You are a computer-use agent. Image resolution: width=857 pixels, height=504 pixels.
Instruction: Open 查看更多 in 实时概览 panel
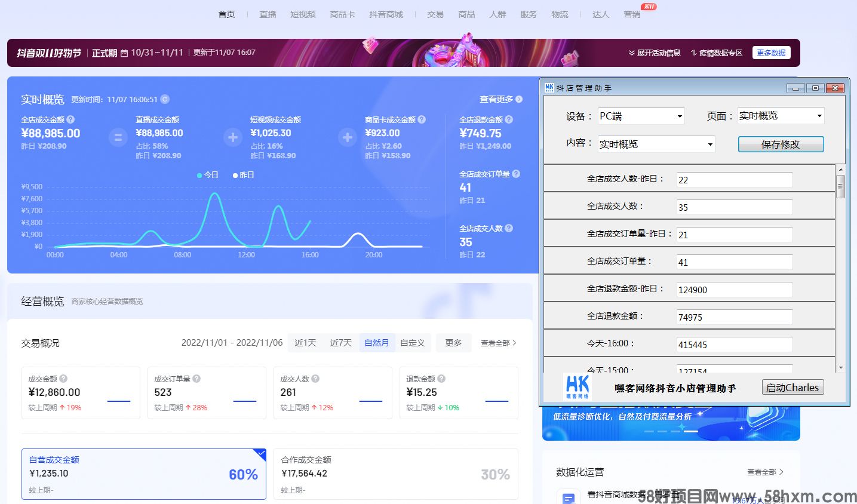(x=501, y=99)
